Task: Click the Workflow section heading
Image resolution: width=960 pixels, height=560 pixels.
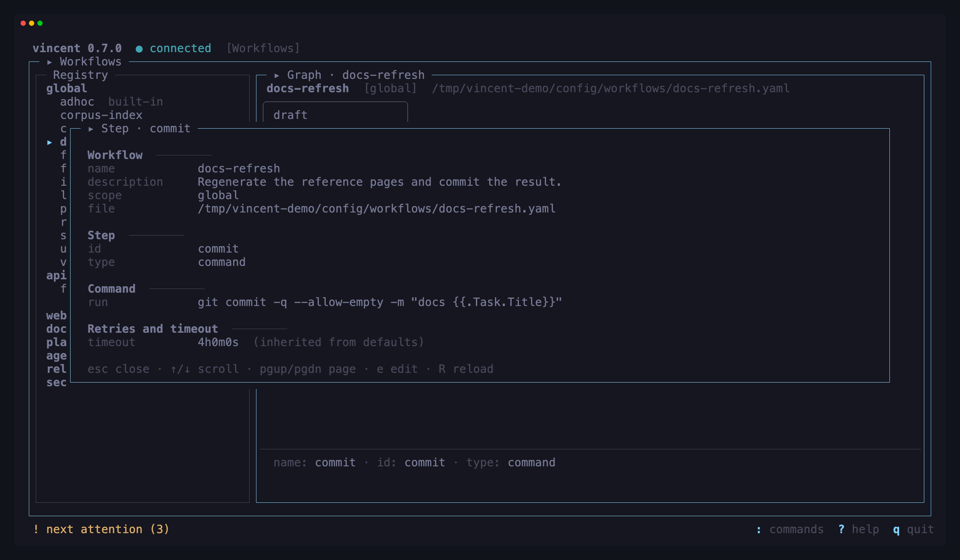Action: pyautogui.click(x=115, y=155)
